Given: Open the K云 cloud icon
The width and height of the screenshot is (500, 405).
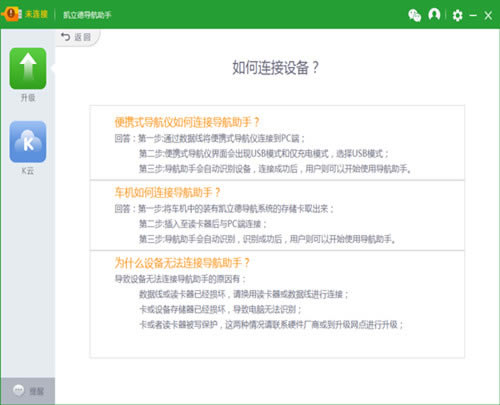Looking at the screenshot, I should 28,142.
